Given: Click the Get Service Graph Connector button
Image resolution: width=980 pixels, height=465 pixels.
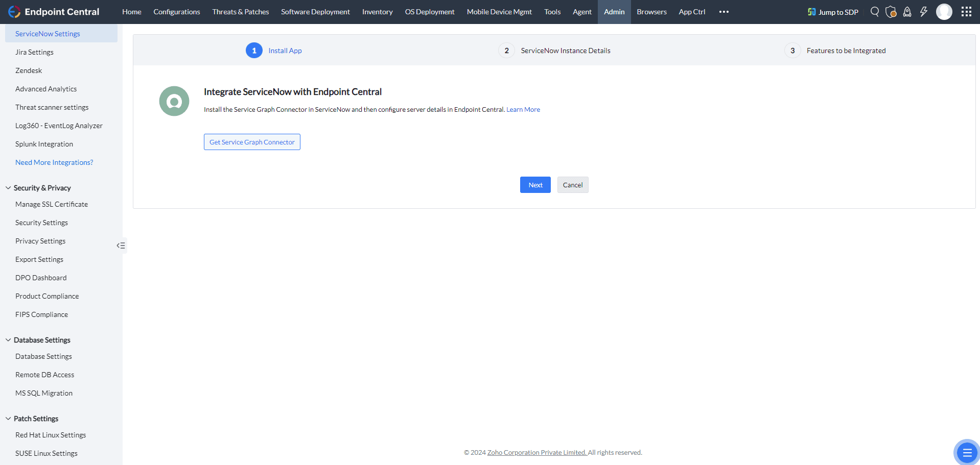Looking at the screenshot, I should (251, 141).
